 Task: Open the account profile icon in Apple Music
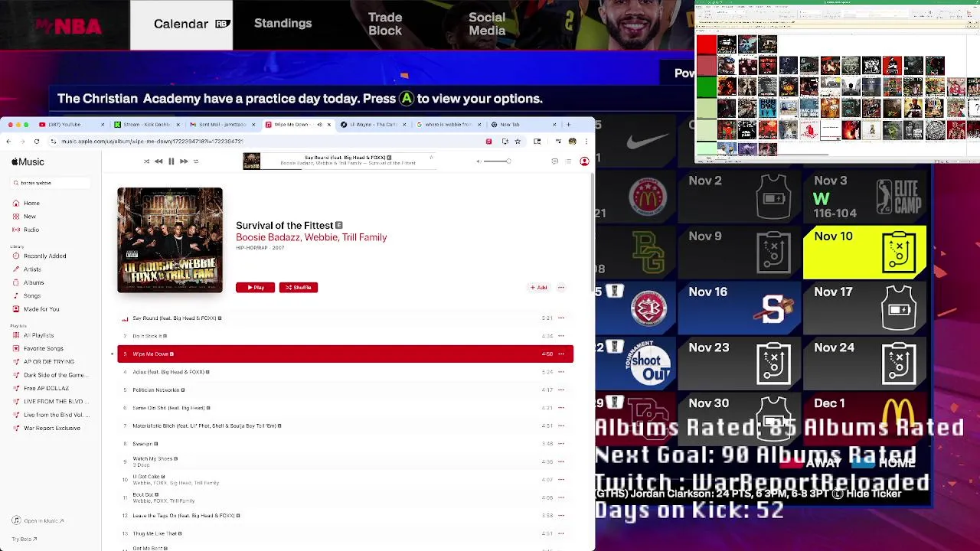point(584,161)
